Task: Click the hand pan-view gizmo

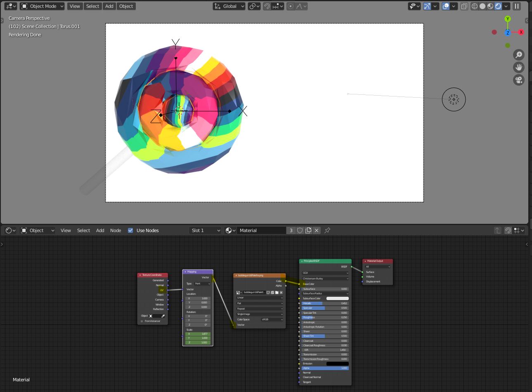Action: (x=518, y=67)
